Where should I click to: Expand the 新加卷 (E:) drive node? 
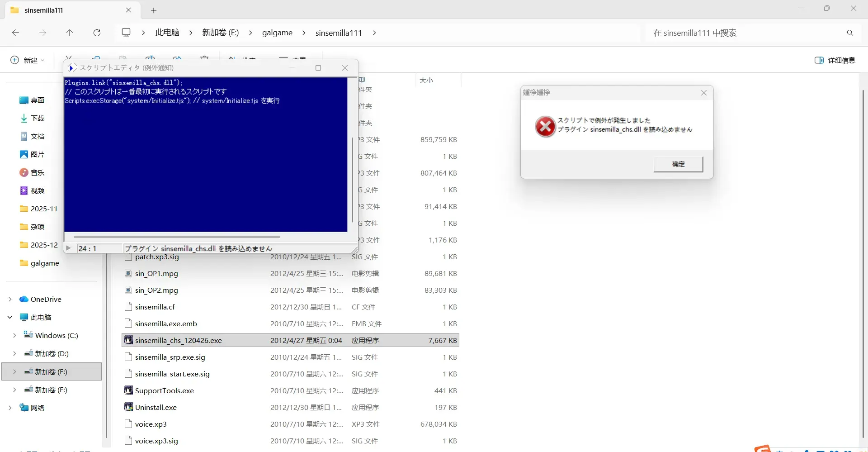coord(14,371)
